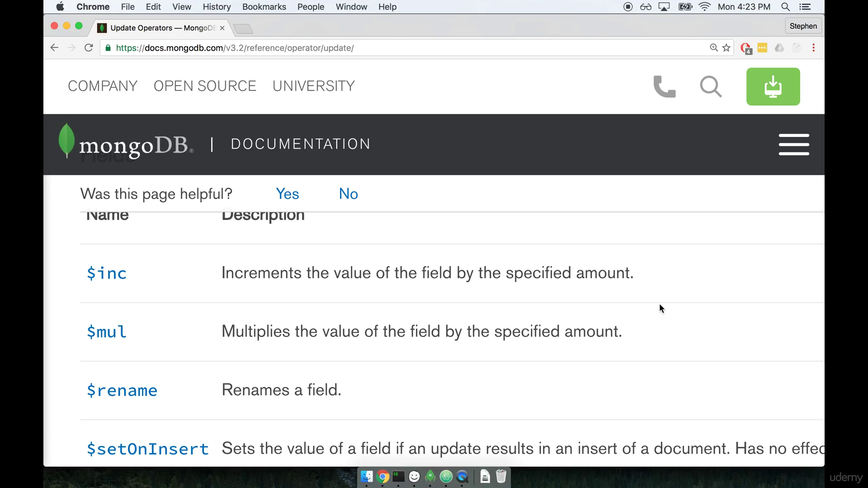This screenshot has height=488, width=868.
Task: Open the search icon on MongoDB docs
Action: [x=710, y=86]
